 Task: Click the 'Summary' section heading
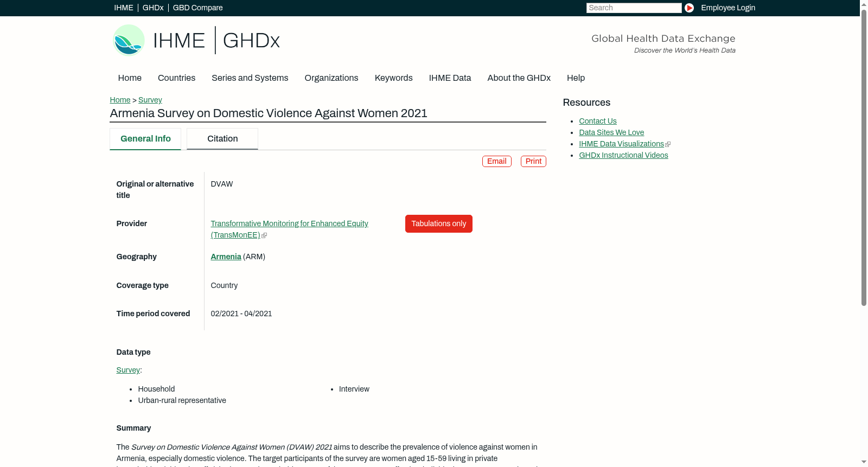coord(133,428)
